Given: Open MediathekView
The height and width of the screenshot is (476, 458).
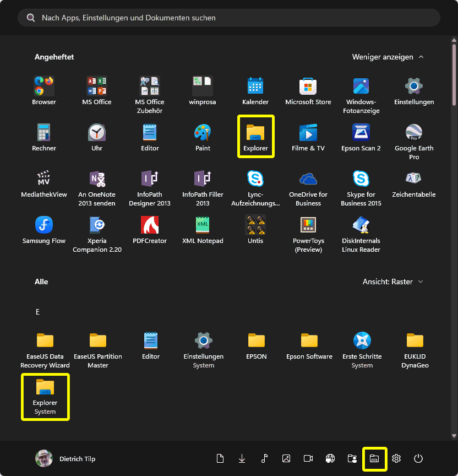Looking at the screenshot, I should tap(44, 183).
